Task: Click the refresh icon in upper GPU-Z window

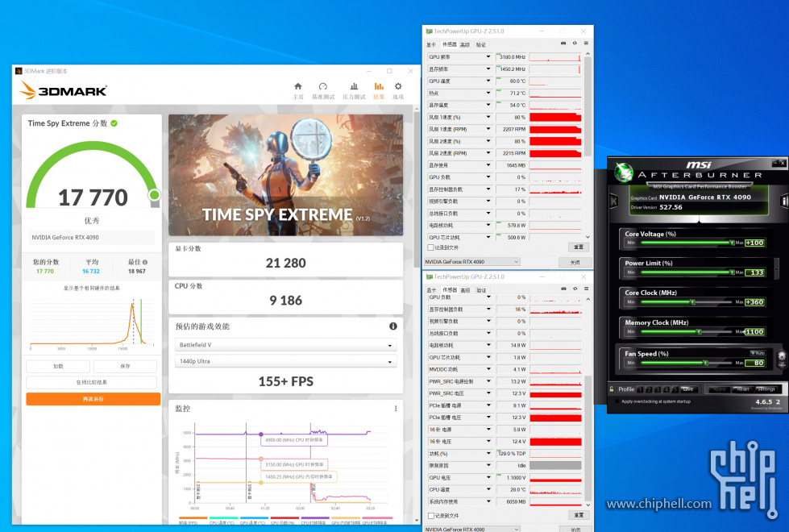Action: [x=575, y=44]
